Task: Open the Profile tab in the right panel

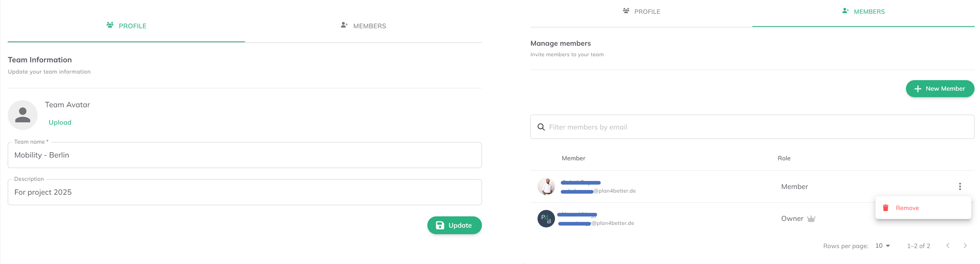Action: click(641, 12)
